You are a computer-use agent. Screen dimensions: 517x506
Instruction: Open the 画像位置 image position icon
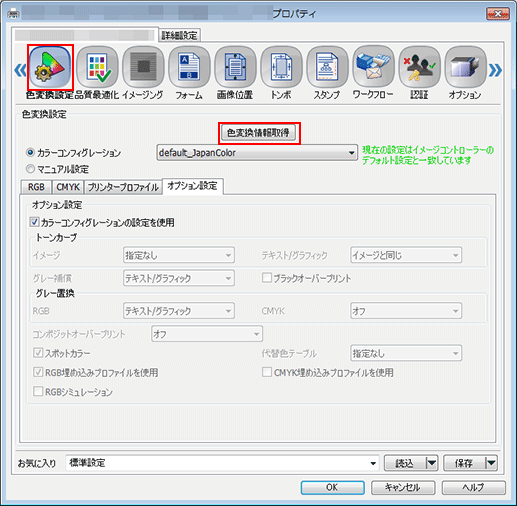pyautogui.click(x=235, y=67)
